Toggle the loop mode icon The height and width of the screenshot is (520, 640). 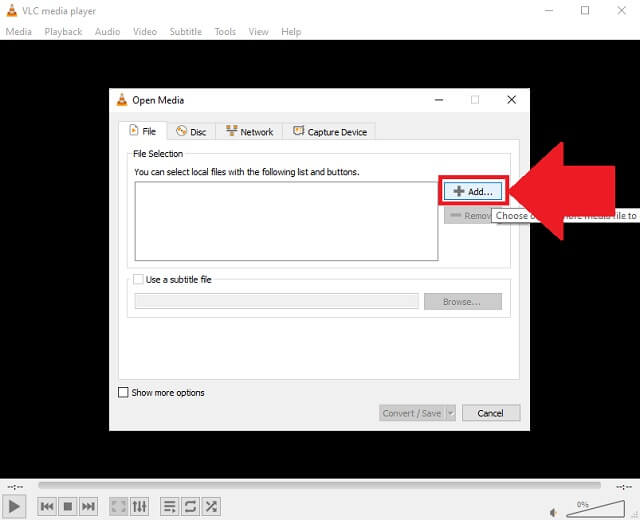point(190,507)
